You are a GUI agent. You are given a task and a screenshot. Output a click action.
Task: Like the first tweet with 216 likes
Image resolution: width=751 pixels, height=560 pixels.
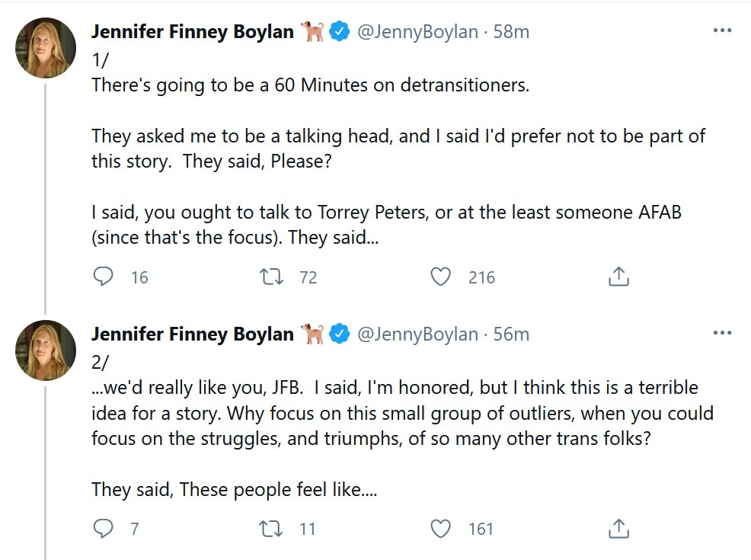[441, 277]
